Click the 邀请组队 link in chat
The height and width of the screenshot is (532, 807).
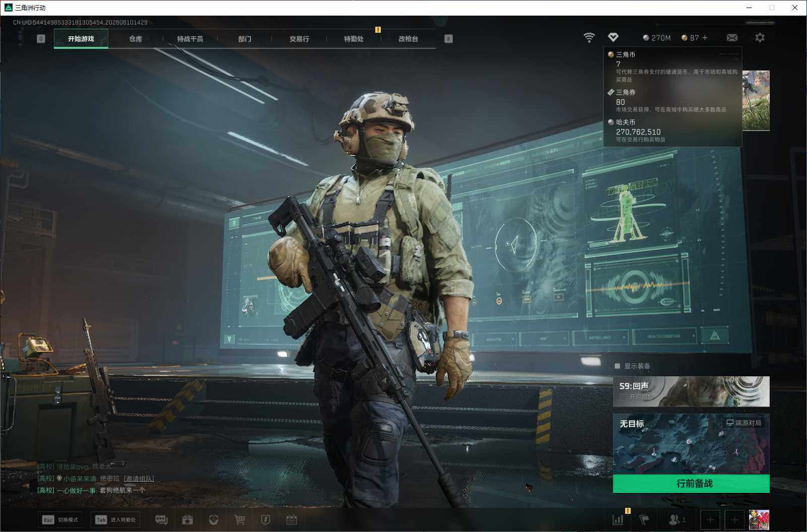139,479
